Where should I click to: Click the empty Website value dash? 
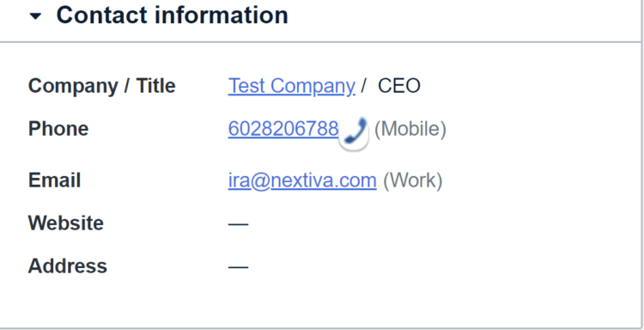pos(238,224)
